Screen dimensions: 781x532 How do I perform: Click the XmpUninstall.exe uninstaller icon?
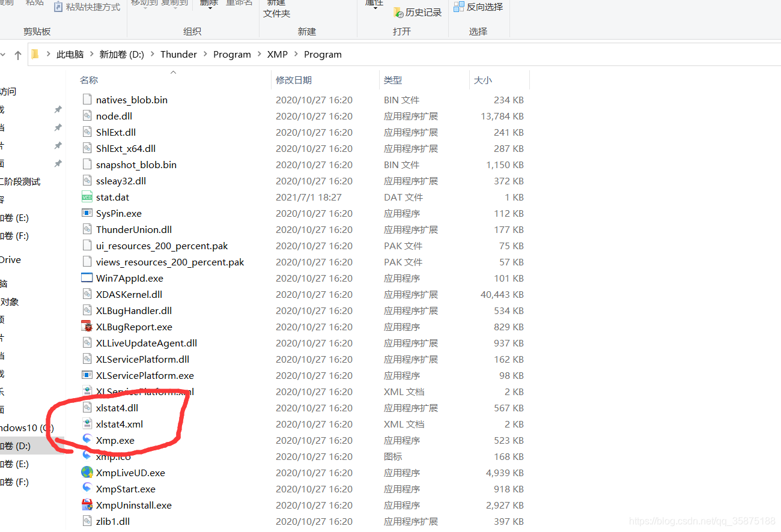[x=87, y=505]
